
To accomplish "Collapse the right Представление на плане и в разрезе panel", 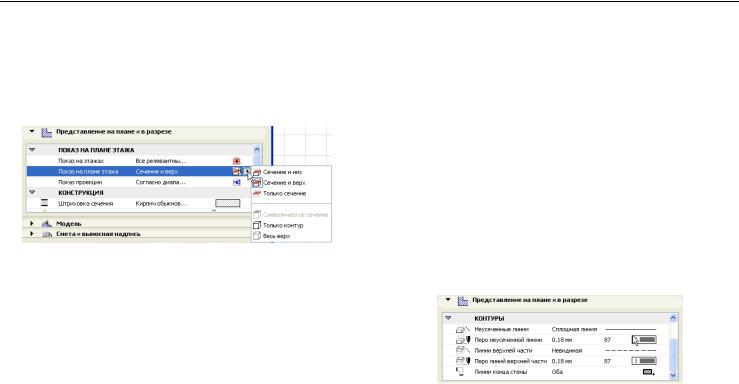I will tap(448, 300).
